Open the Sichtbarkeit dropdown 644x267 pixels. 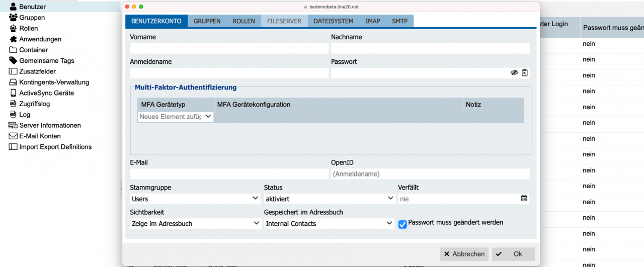(257, 223)
